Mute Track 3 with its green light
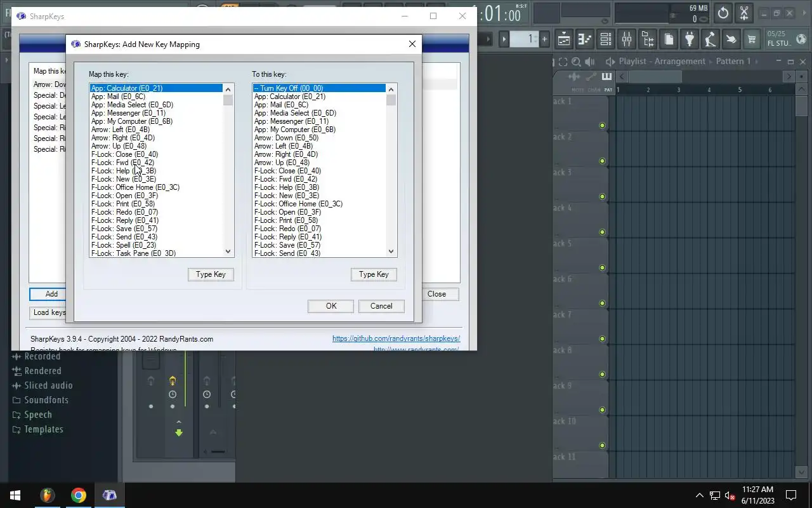 (x=602, y=196)
